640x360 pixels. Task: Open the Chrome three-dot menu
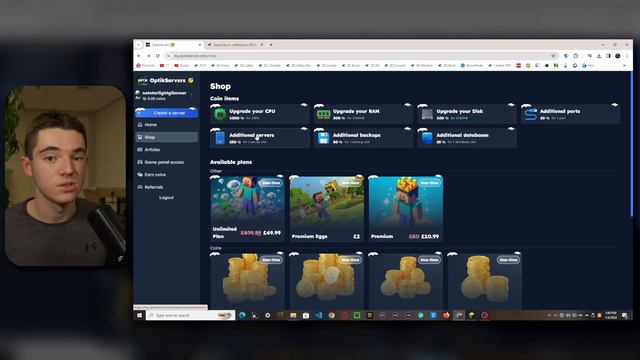coord(627,56)
